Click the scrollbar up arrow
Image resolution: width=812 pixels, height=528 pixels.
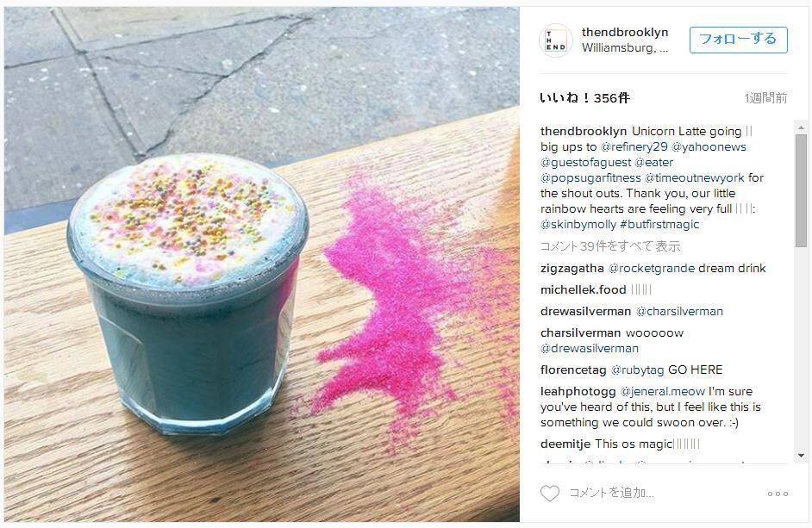[801, 127]
